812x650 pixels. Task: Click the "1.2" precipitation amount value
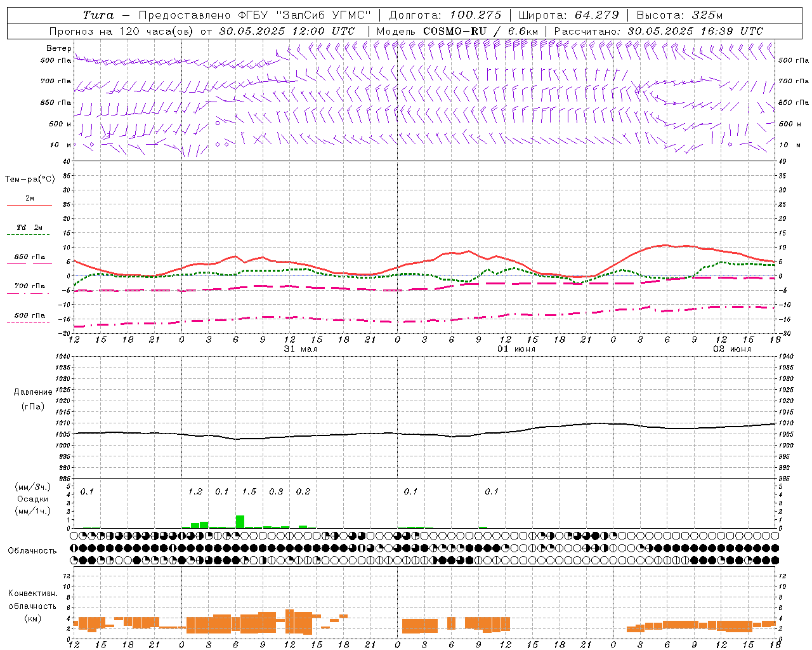[195, 491]
